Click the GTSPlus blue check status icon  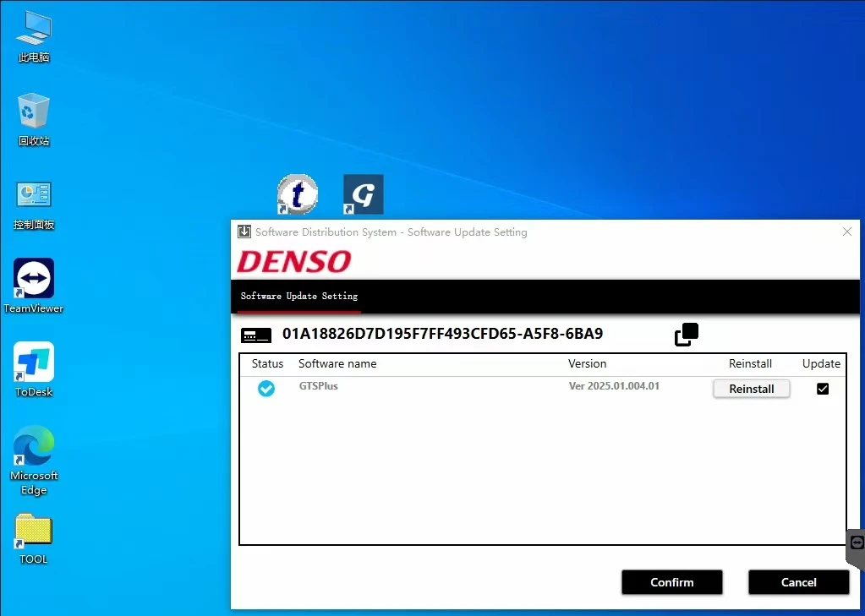pos(266,388)
